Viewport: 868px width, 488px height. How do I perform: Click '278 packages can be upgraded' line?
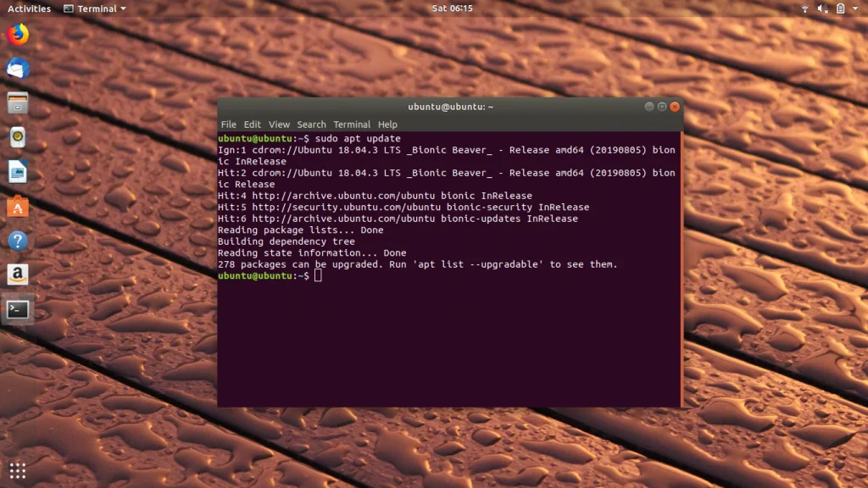point(417,264)
